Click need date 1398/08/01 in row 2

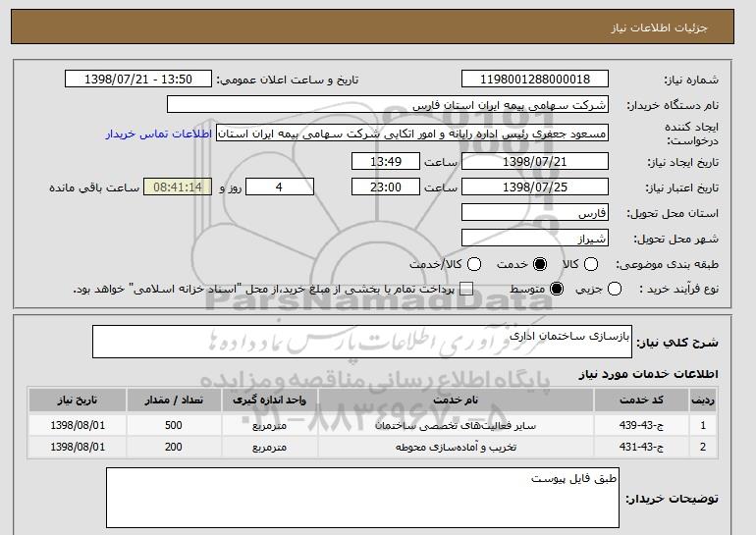click(78, 447)
